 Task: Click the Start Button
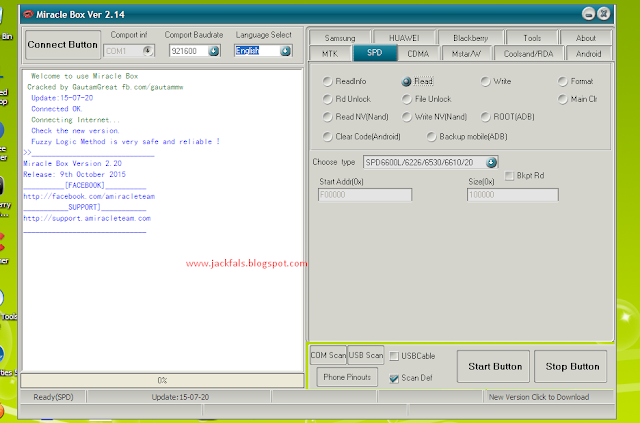[495, 366]
